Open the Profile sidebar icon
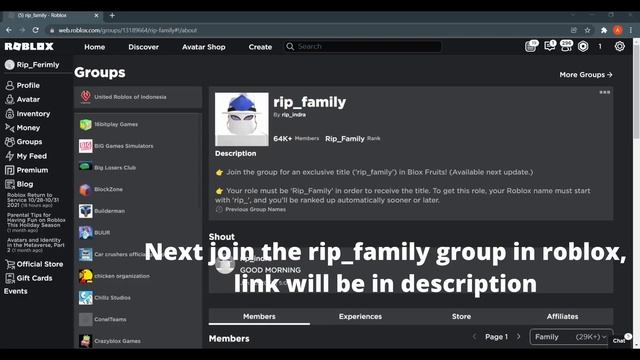 pos(9,85)
